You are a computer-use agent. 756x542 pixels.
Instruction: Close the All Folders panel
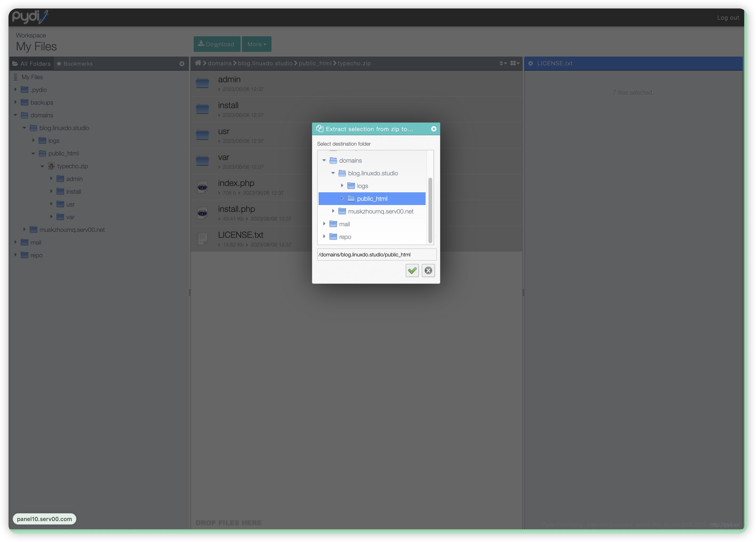click(x=182, y=64)
